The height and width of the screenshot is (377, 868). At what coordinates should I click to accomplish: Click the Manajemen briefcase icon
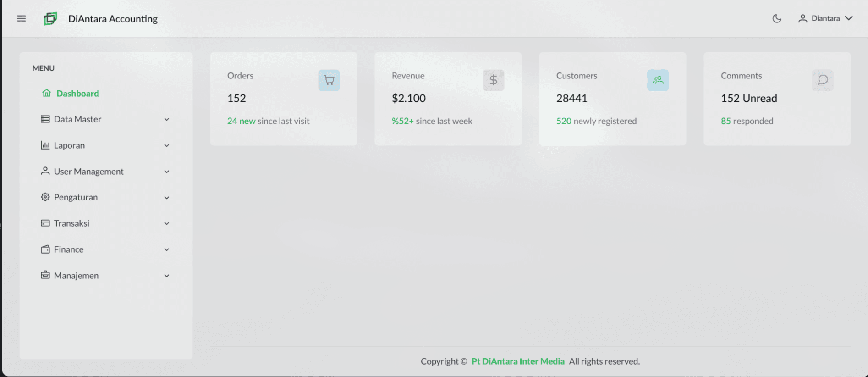pos(45,275)
